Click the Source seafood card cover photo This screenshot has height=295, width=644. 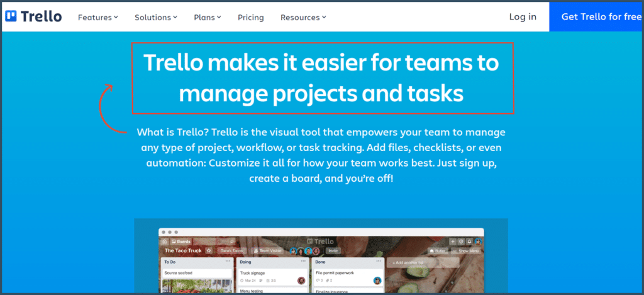tap(197, 286)
